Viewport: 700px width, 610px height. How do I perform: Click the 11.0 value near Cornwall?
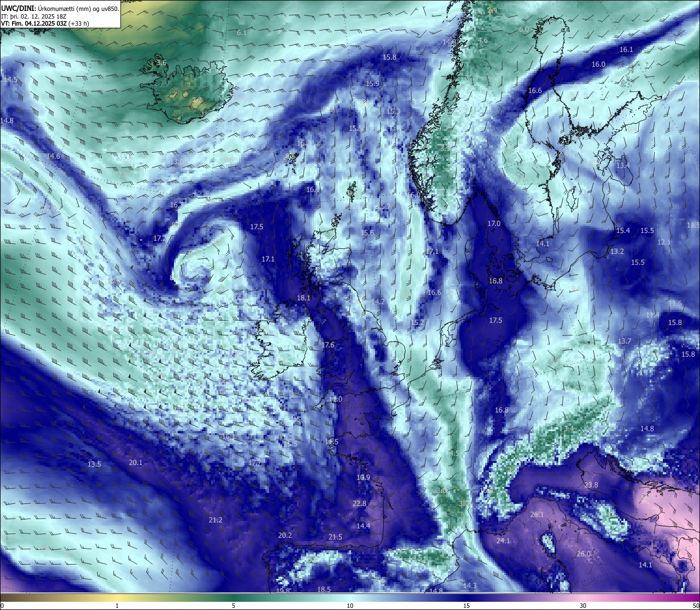coord(335,399)
